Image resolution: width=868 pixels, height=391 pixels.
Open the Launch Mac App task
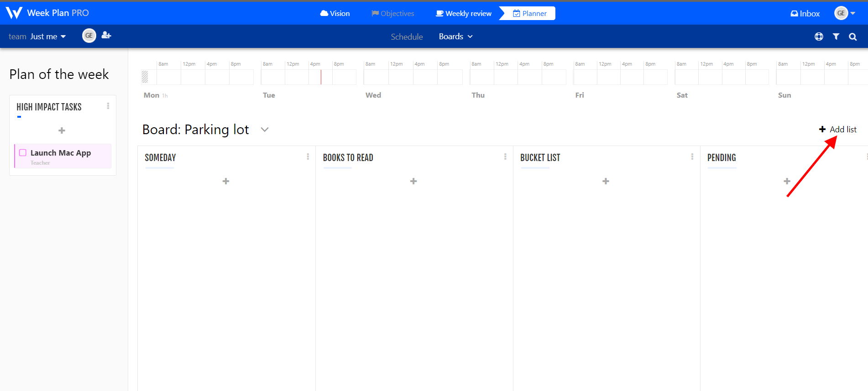(63, 156)
